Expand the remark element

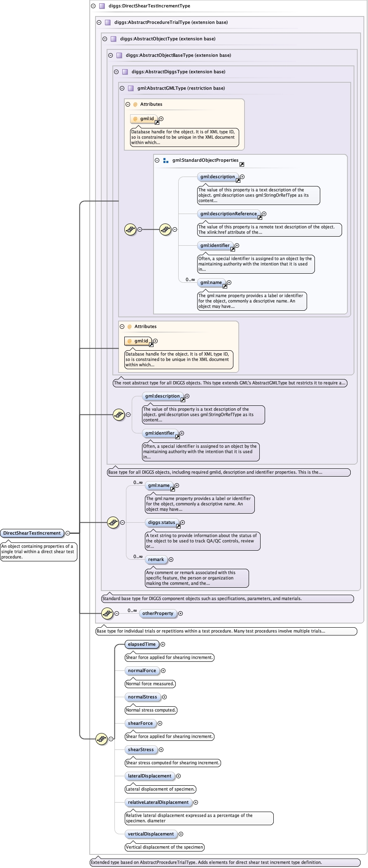pyautogui.click(x=171, y=559)
